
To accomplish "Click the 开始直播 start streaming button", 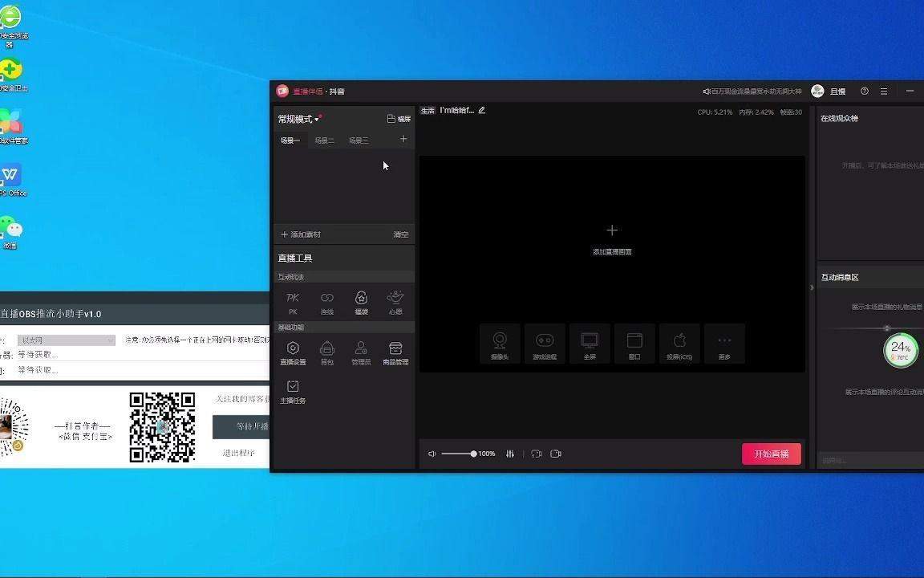I will [770, 454].
